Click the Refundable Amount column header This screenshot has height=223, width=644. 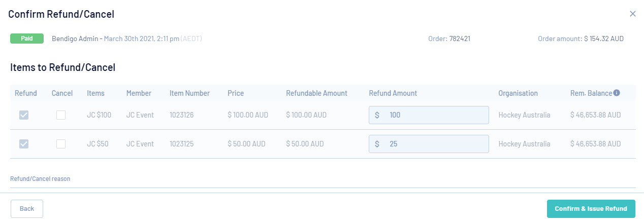(x=316, y=93)
